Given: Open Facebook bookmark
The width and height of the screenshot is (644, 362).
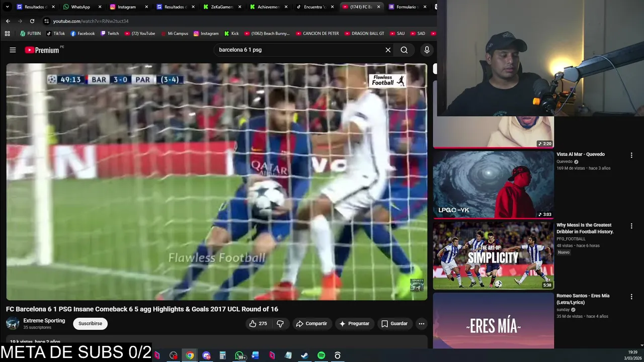Looking at the screenshot, I should coord(83,34).
